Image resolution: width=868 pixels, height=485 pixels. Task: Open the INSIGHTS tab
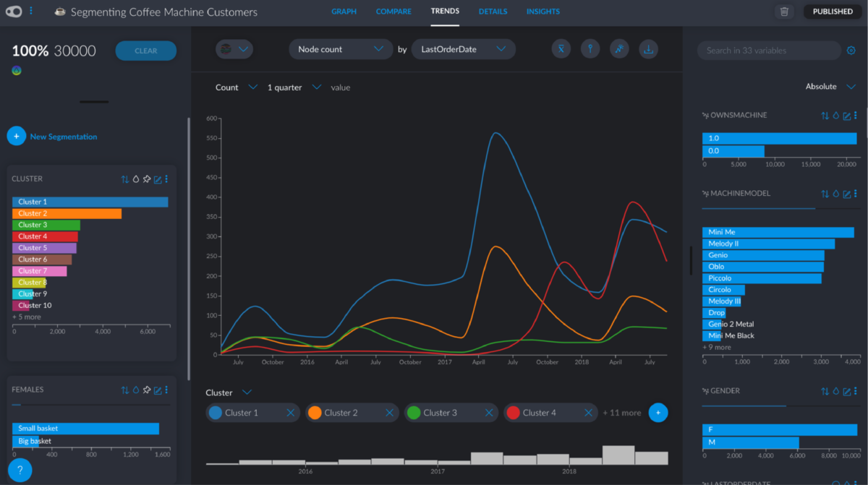pyautogui.click(x=543, y=12)
